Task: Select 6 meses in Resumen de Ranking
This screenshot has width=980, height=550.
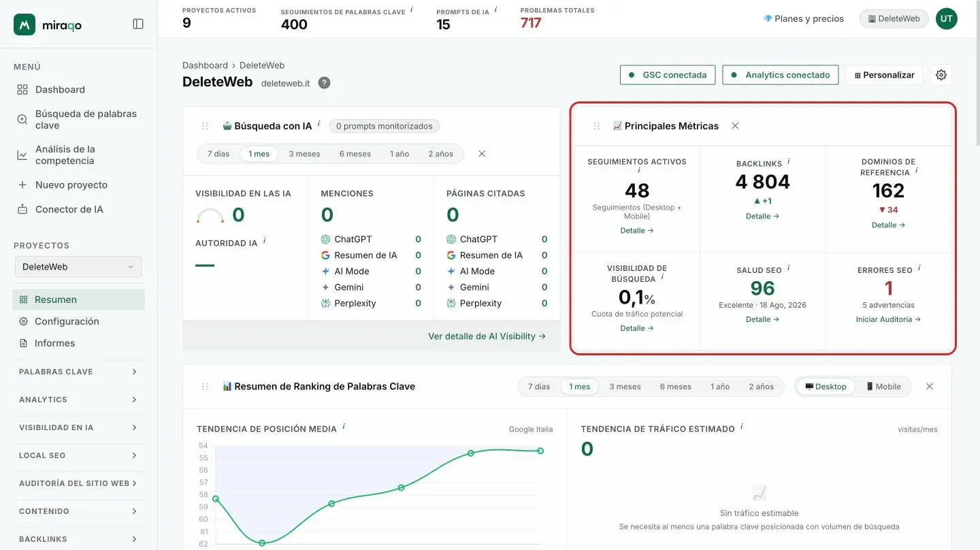Action: click(x=676, y=387)
